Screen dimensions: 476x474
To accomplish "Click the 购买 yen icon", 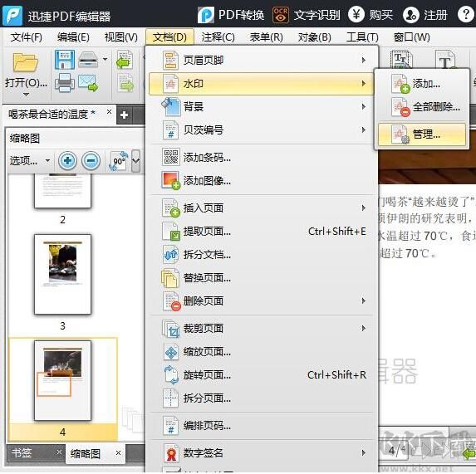I will tap(356, 15).
